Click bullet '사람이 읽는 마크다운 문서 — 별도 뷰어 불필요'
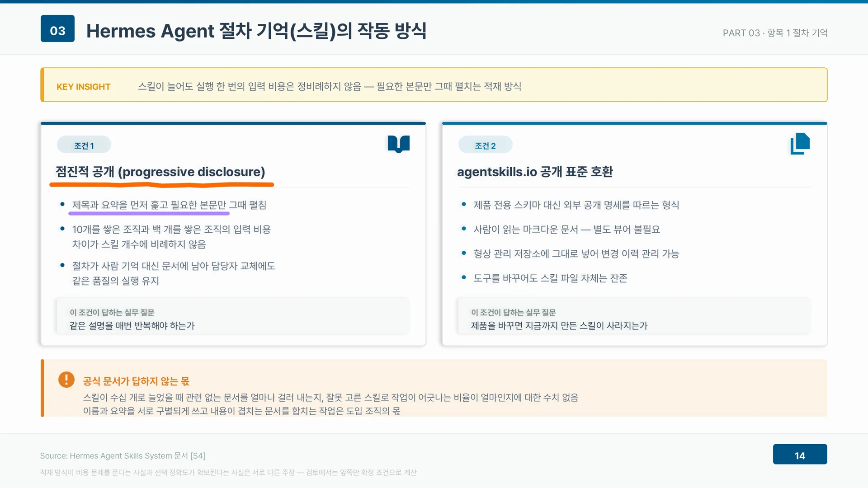Image resolution: width=868 pixels, height=488 pixels. coord(566,229)
